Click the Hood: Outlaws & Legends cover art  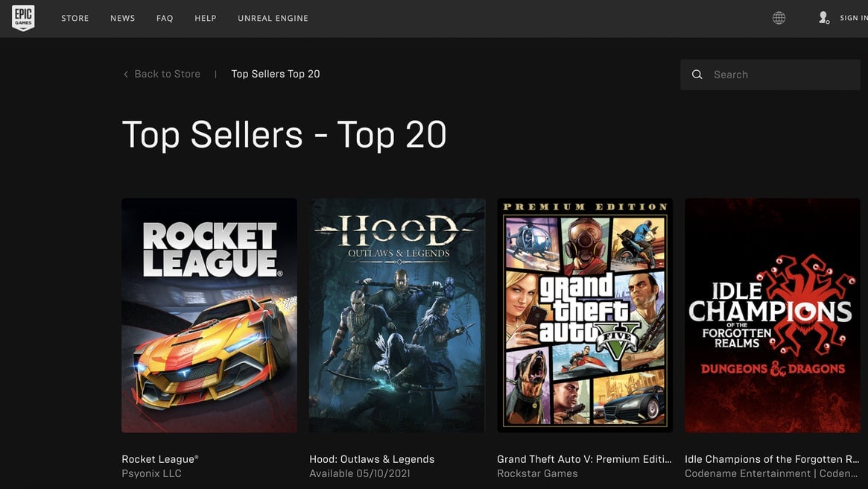[396, 315]
